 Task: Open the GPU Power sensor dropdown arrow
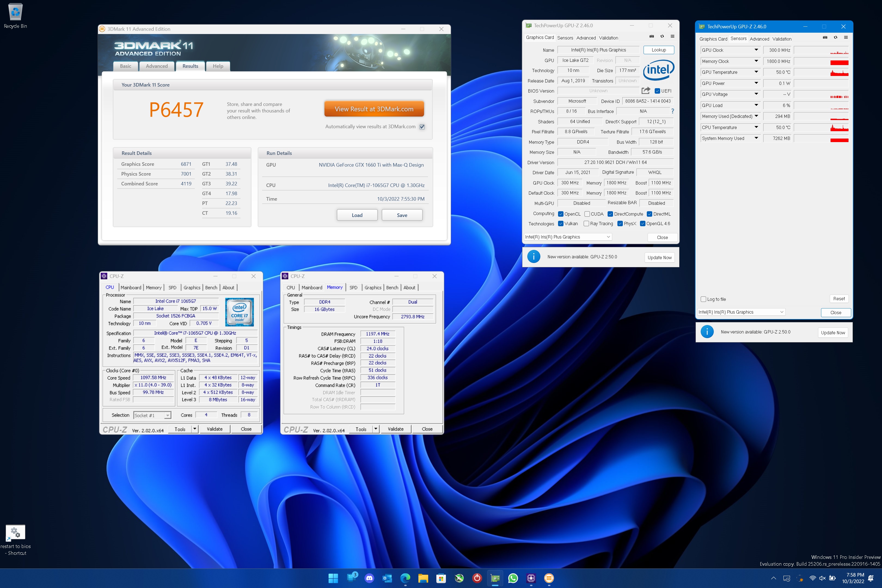[x=757, y=83]
